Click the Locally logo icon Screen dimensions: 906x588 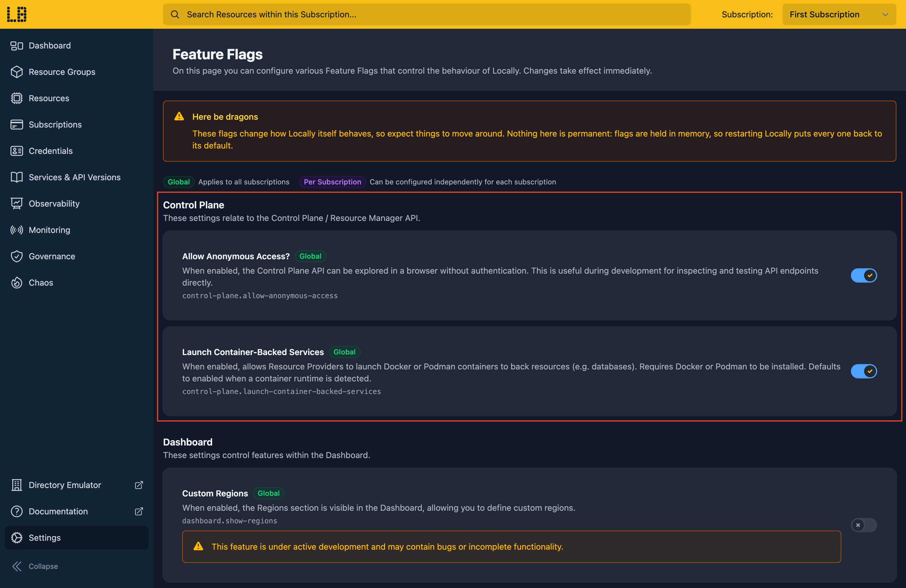tap(17, 14)
